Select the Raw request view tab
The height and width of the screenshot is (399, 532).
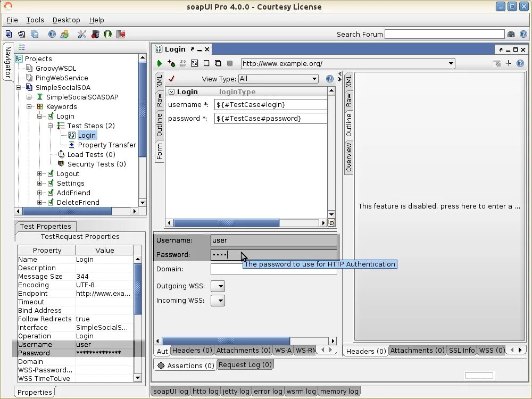pos(160,100)
